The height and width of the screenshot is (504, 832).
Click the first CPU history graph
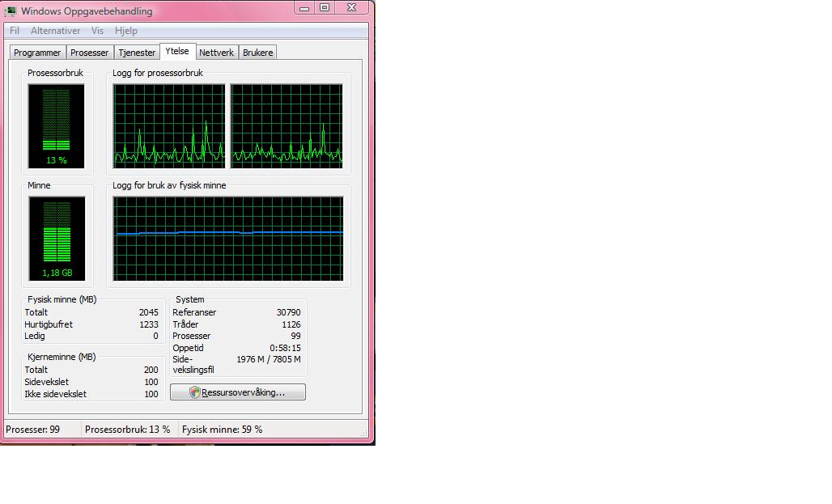[x=168, y=126]
